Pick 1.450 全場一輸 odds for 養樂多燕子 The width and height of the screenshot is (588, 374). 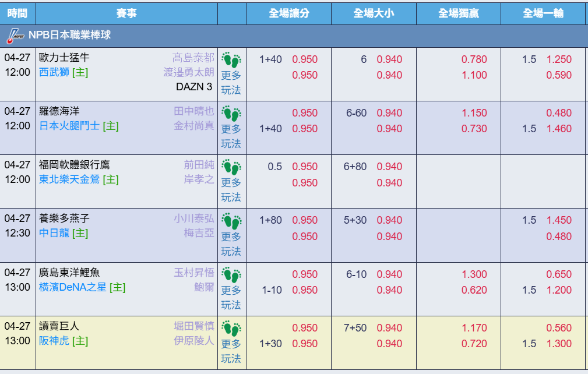pyautogui.click(x=558, y=220)
